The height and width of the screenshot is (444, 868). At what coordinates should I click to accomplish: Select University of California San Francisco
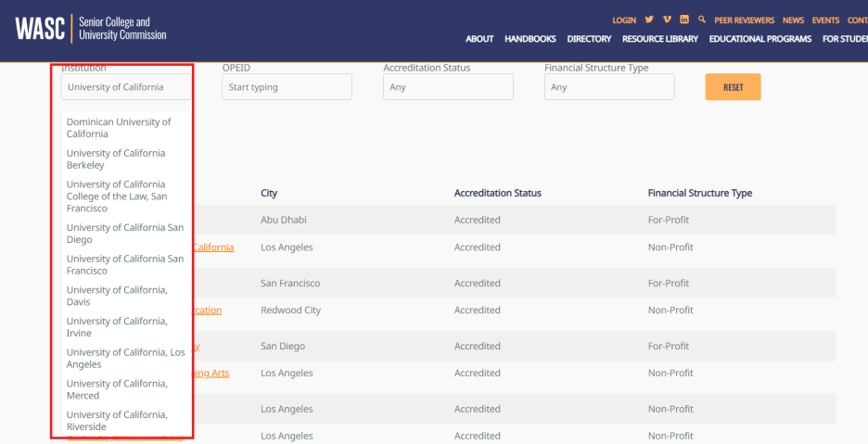(125, 264)
